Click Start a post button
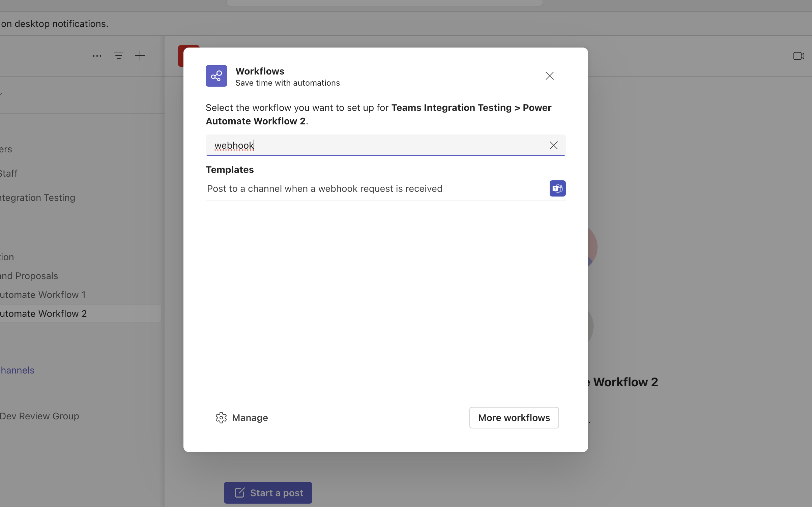 tap(268, 493)
